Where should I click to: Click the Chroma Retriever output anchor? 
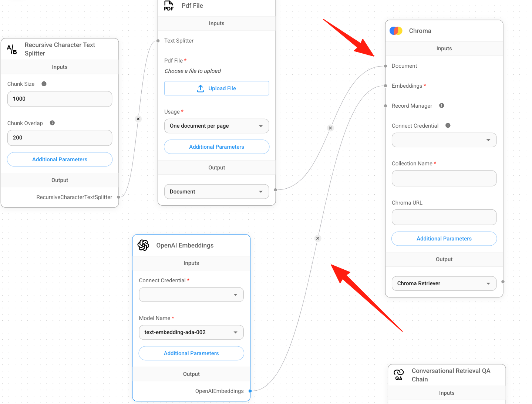coord(503,282)
